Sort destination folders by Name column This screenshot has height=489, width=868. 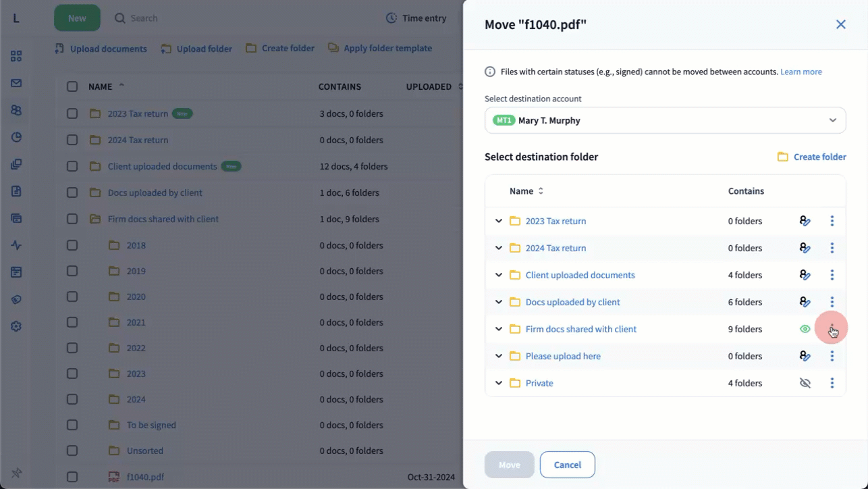(526, 191)
